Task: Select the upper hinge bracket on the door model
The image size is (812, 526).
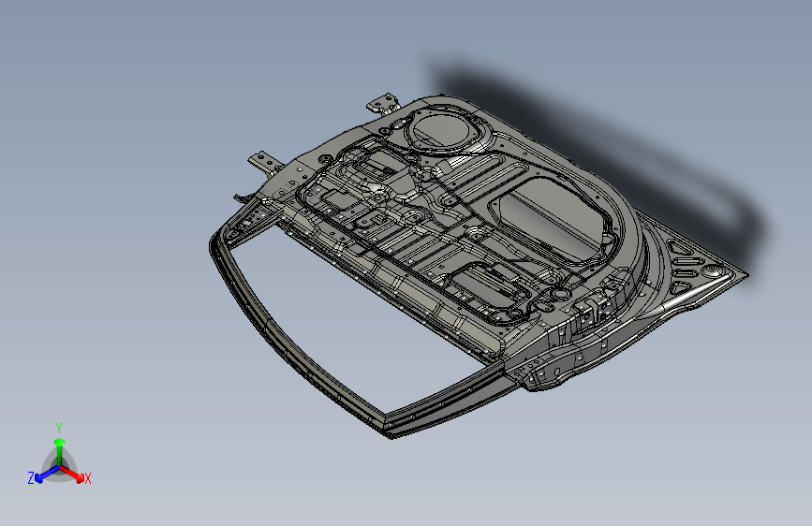Action: pos(384,104)
